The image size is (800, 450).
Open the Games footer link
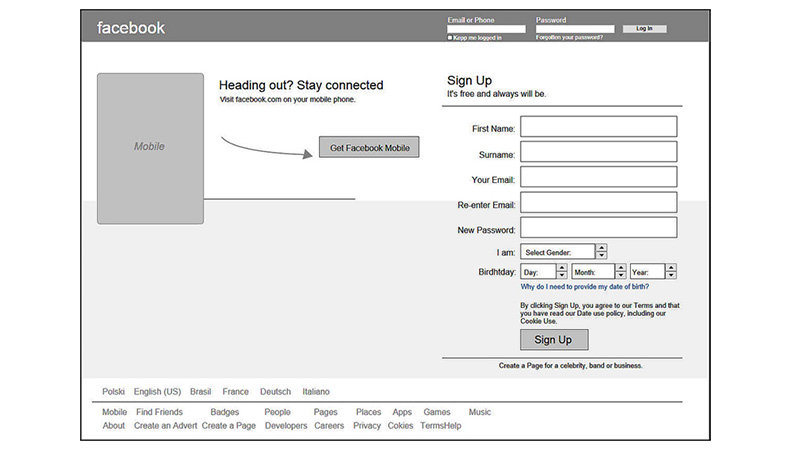coord(437,412)
